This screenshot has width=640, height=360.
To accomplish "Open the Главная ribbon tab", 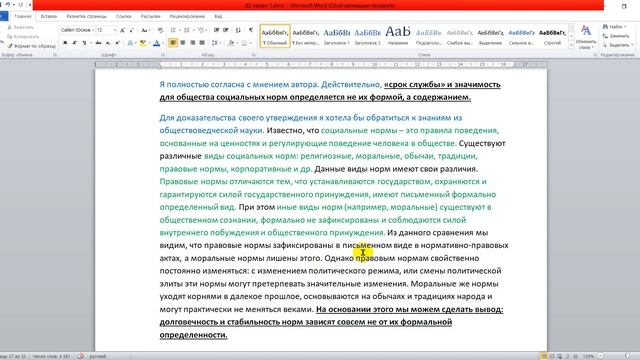I will (x=23, y=16).
